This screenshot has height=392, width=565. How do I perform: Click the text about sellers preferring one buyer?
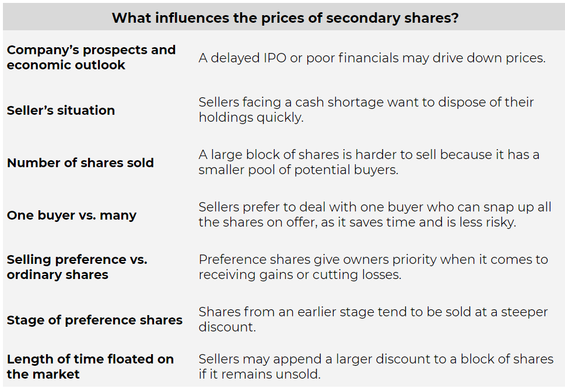(x=375, y=214)
